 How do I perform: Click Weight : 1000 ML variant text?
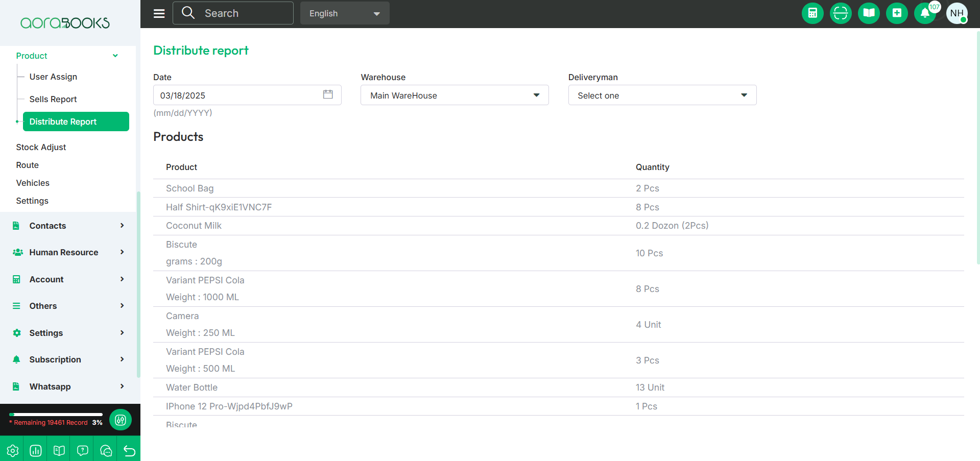[x=202, y=297]
